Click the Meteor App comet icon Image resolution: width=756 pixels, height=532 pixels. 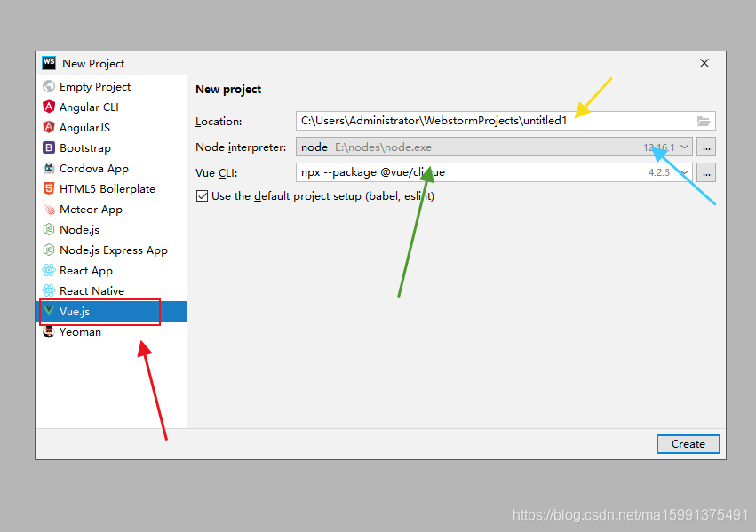tap(49, 209)
